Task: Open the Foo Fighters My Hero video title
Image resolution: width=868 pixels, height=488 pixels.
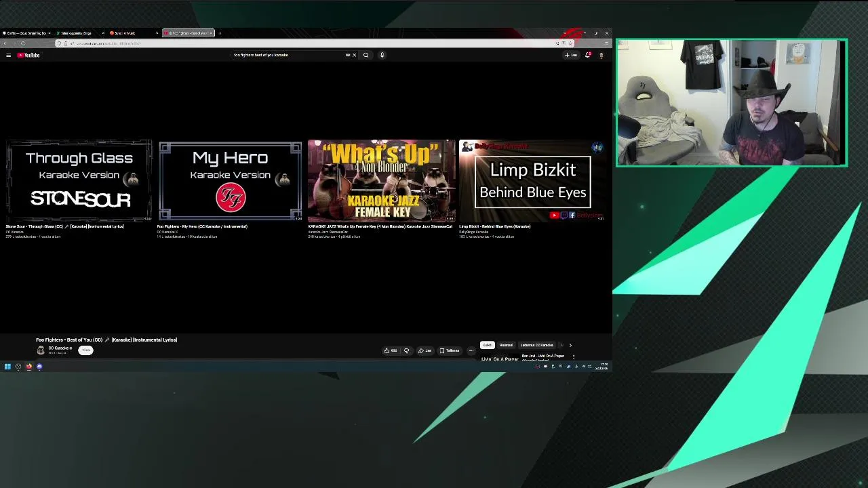Action: [x=202, y=226]
